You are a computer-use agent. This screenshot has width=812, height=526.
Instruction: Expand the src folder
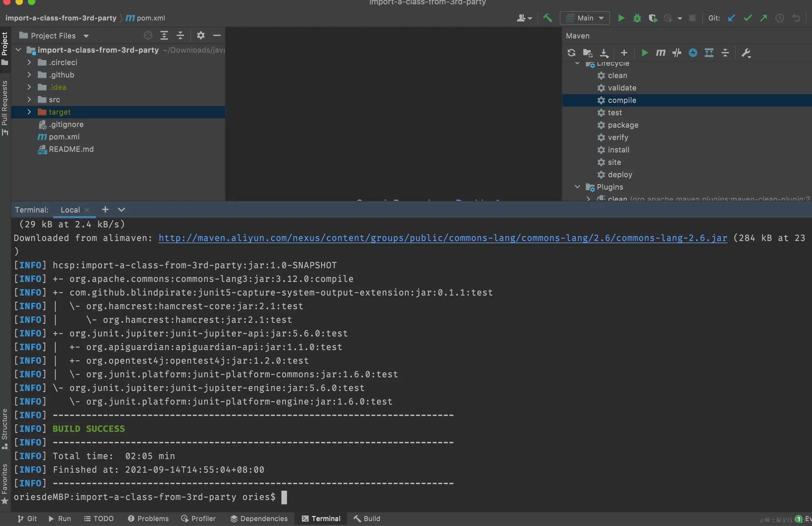pyautogui.click(x=29, y=100)
